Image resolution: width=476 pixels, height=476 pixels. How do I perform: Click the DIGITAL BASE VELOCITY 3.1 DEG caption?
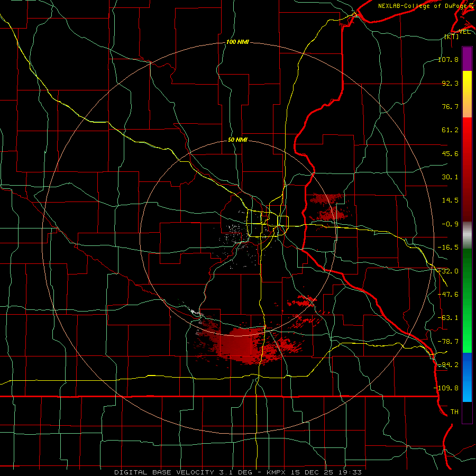point(184,472)
